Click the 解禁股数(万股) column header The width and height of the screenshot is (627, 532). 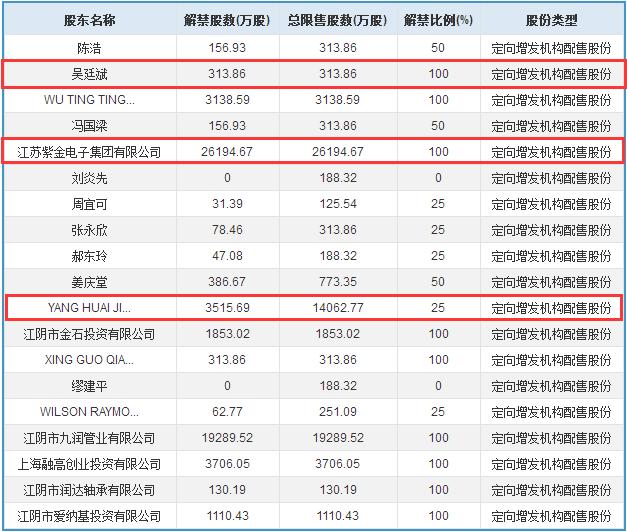(x=227, y=20)
